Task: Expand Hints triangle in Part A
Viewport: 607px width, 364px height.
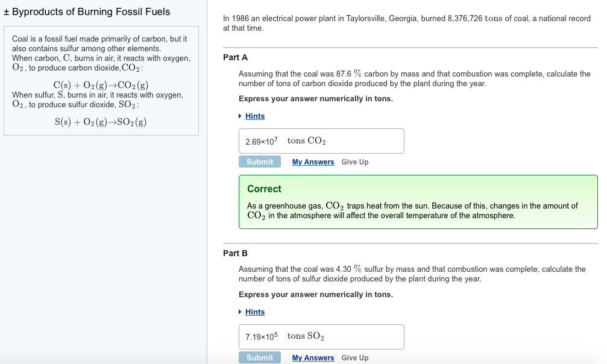Action: [x=240, y=116]
